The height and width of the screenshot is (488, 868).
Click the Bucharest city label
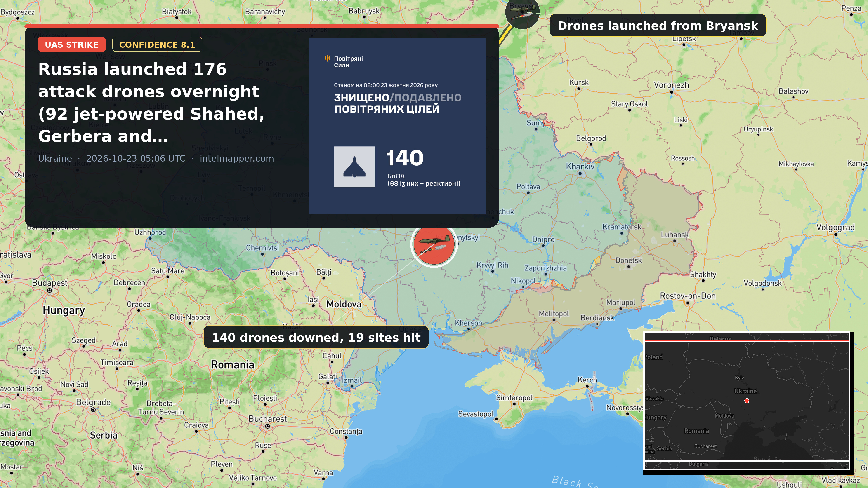268,419
